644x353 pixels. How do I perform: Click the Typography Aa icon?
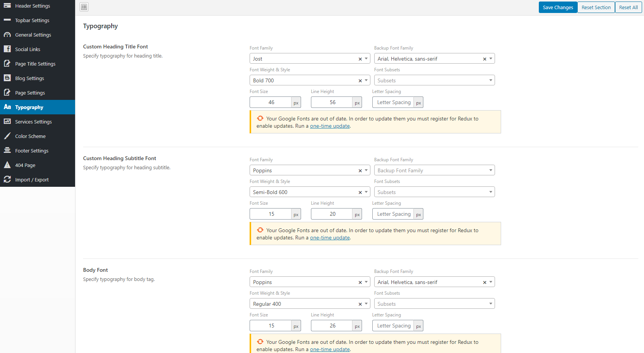click(7, 107)
